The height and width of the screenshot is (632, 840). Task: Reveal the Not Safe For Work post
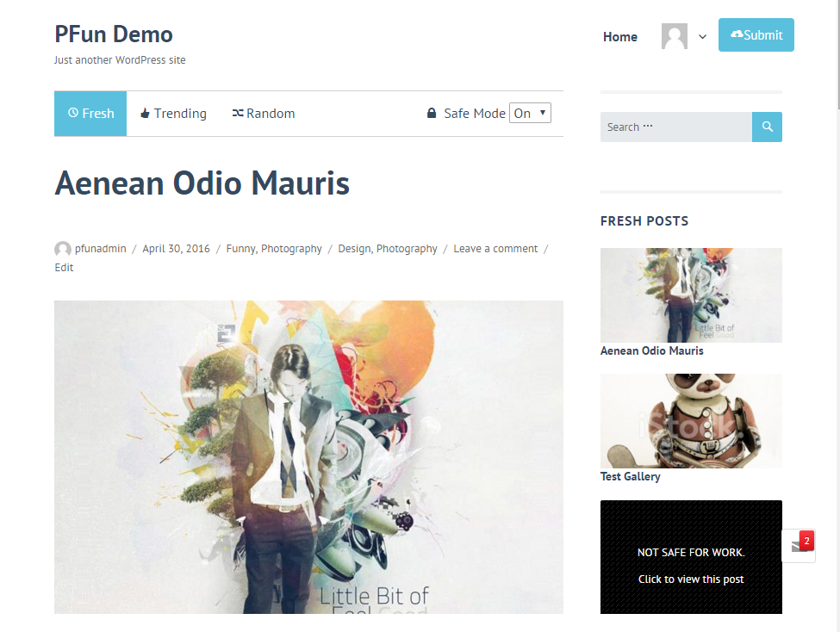click(x=691, y=557)
